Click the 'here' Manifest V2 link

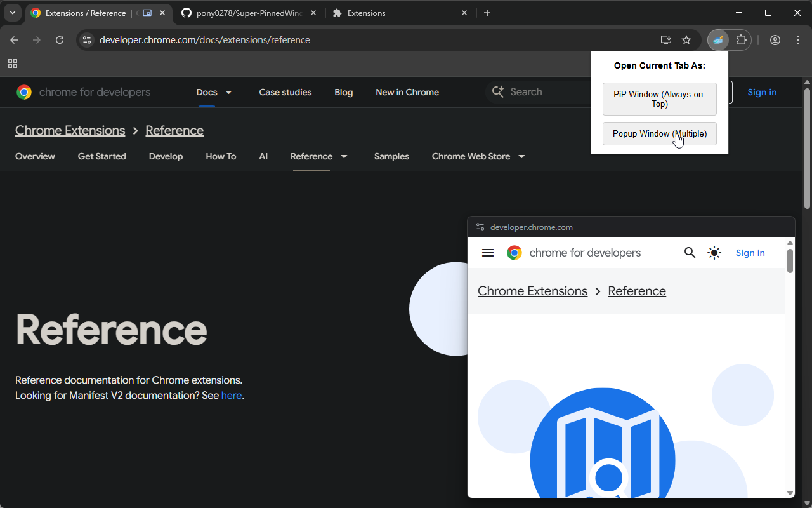(232, 395)
